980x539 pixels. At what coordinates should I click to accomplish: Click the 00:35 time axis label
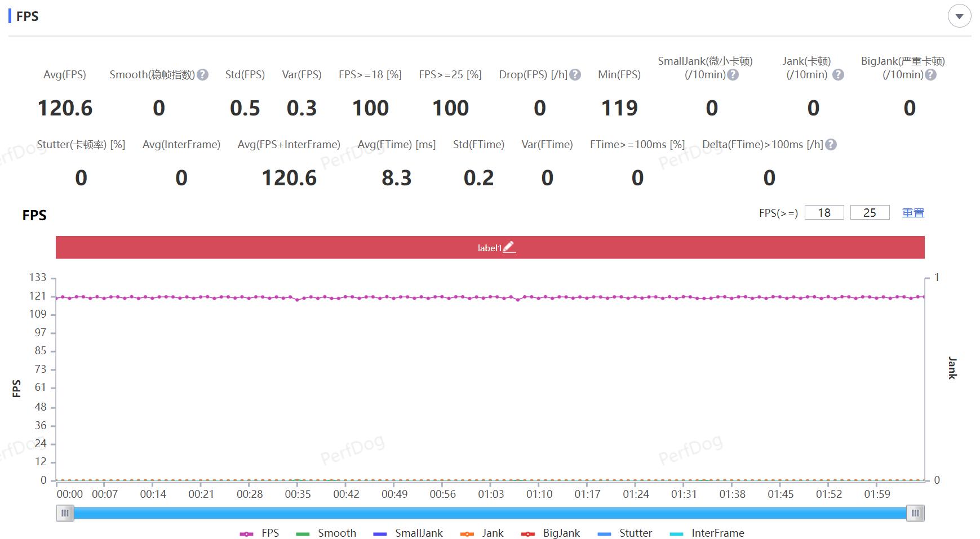click(x=298, y=495)
